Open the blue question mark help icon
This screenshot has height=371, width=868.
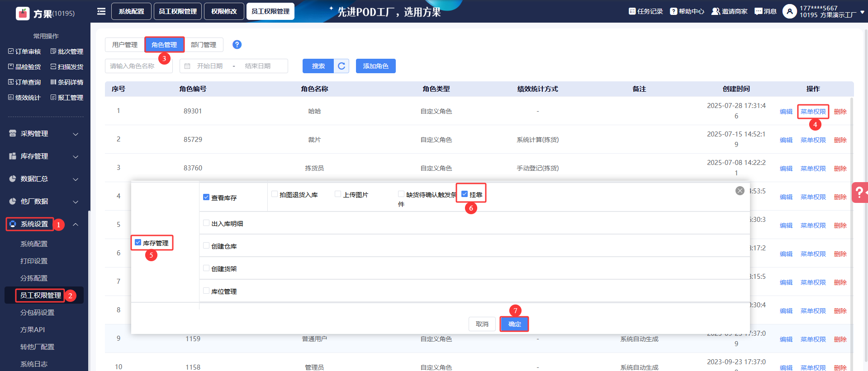click(x=237, y=45)
